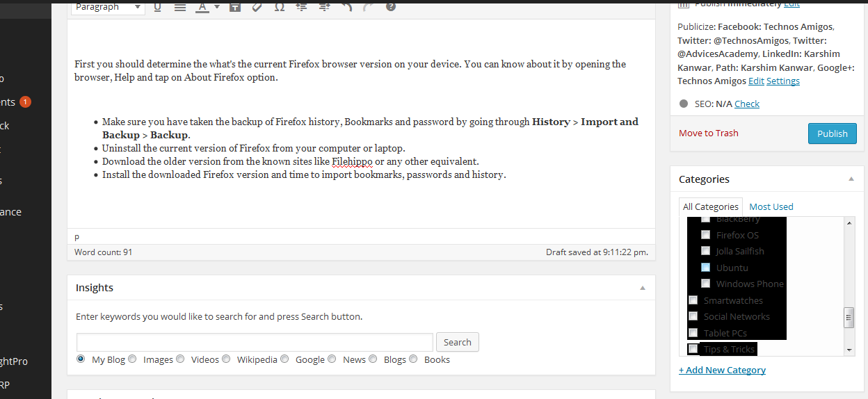Image resolution: width=868 pixels, height=399 pixels.
Task: Collapse the Insights panel arrow
Action: point(643,288)
